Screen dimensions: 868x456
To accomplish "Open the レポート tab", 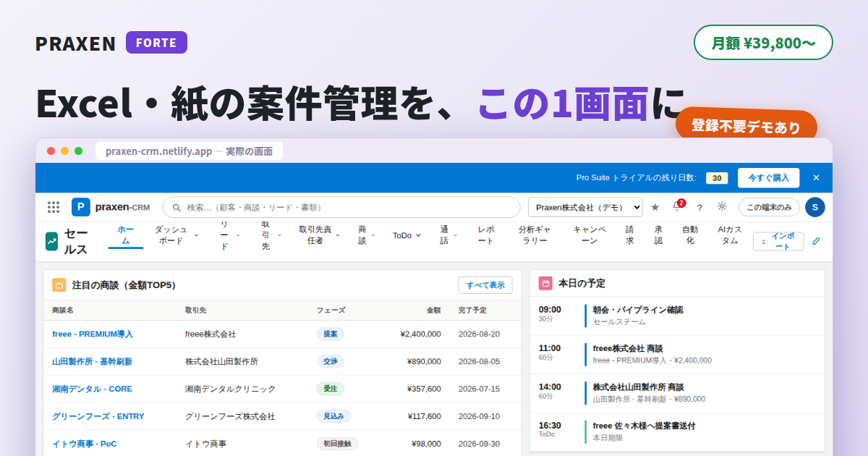I will 486,235.
